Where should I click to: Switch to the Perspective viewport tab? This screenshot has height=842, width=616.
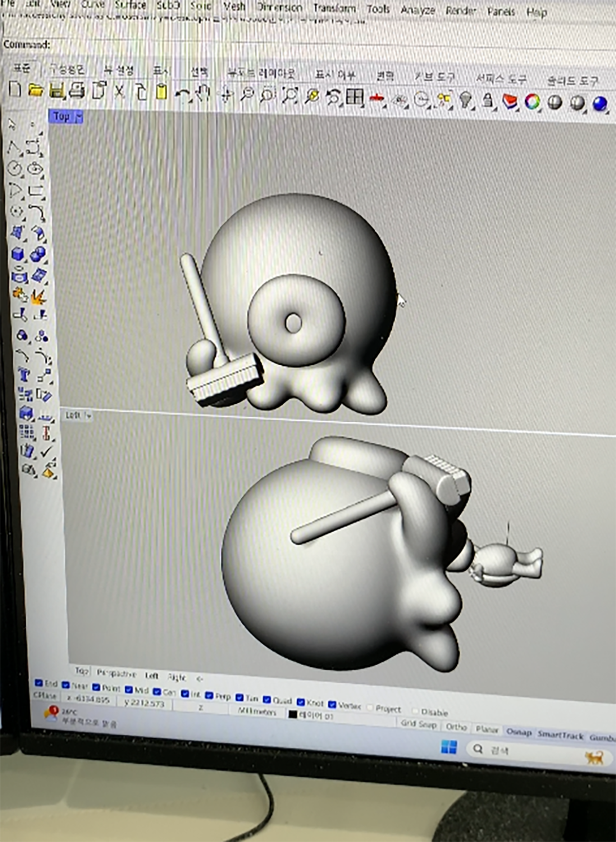click(117, 673)
